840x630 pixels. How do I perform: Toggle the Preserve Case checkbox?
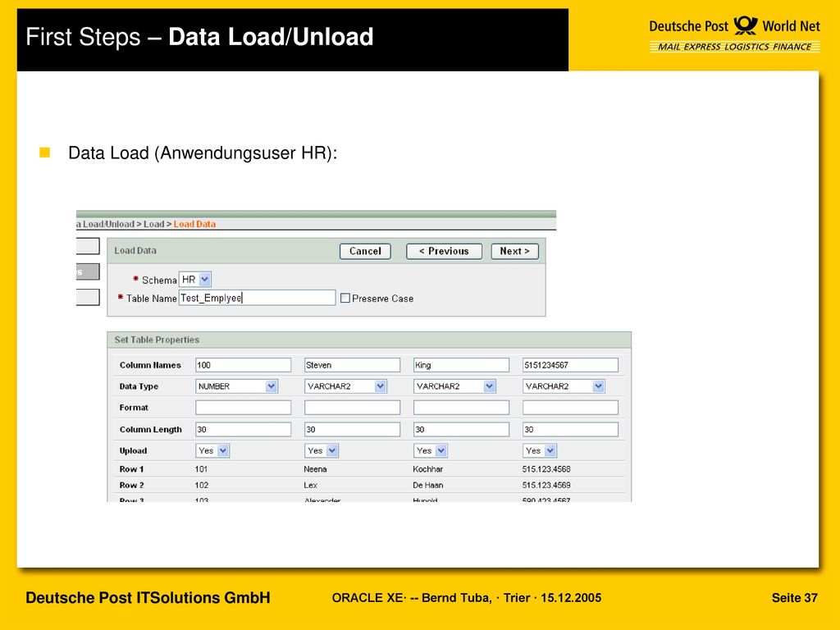345,299
